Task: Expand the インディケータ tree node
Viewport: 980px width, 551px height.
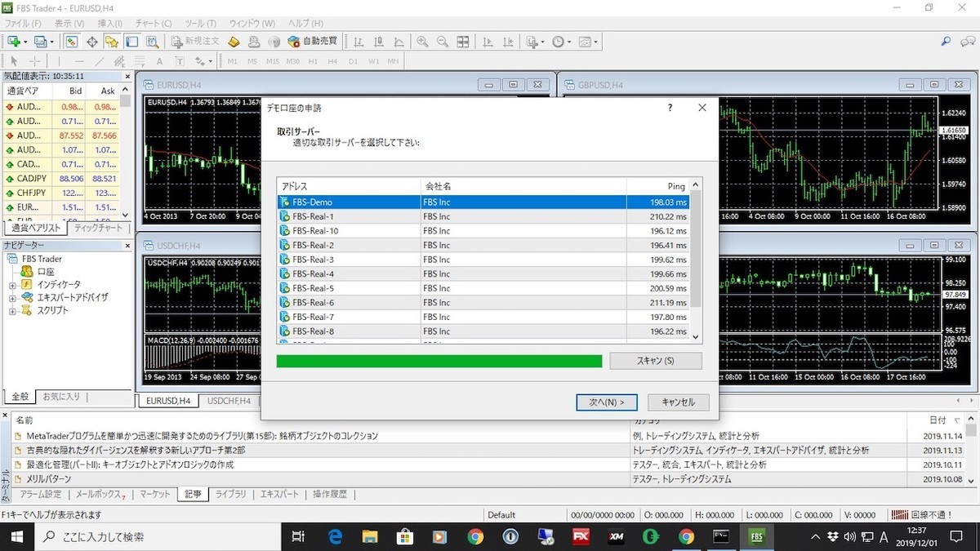Action: [13, 285]
